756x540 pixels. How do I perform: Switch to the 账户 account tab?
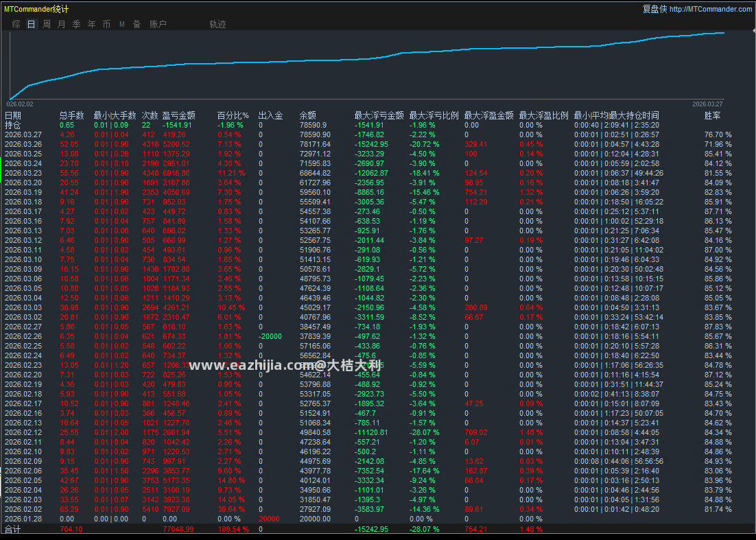[x=158, y=24]
